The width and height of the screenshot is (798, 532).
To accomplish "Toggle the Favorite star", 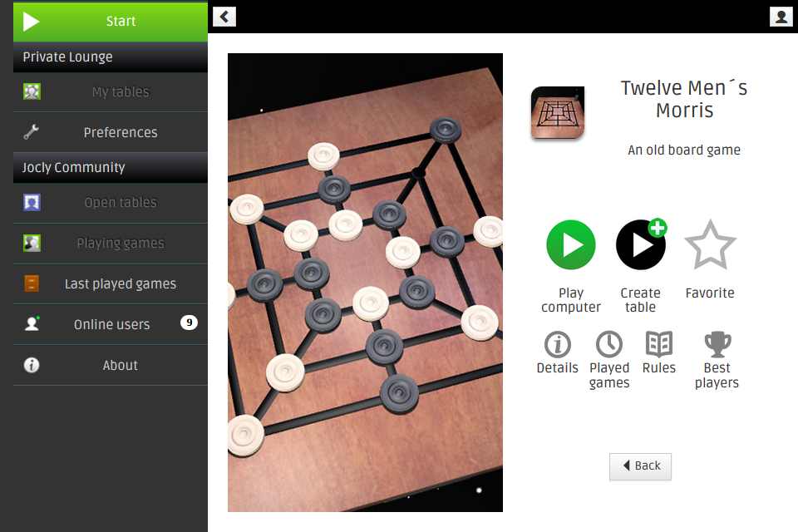I will coord(710,245).
